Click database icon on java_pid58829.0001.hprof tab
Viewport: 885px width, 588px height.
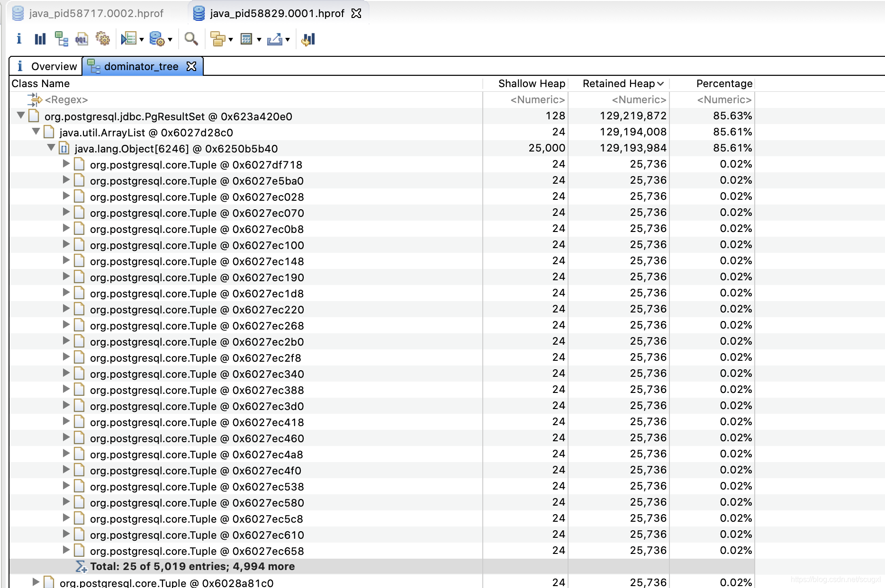[199, 13]
